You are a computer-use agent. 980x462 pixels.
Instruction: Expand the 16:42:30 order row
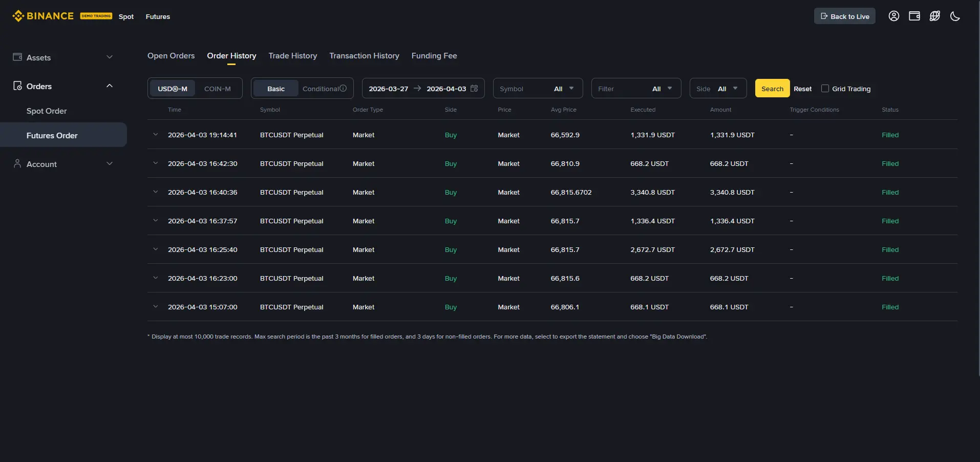pyautogui.click(x=155, y=163)
